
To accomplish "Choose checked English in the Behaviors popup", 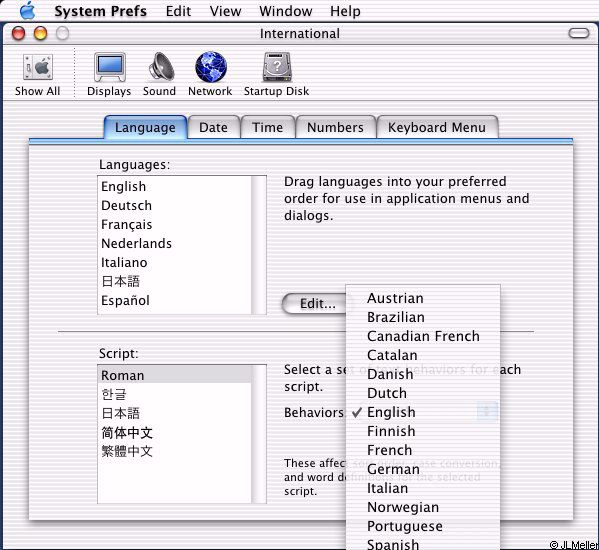I will pos(423,412).
